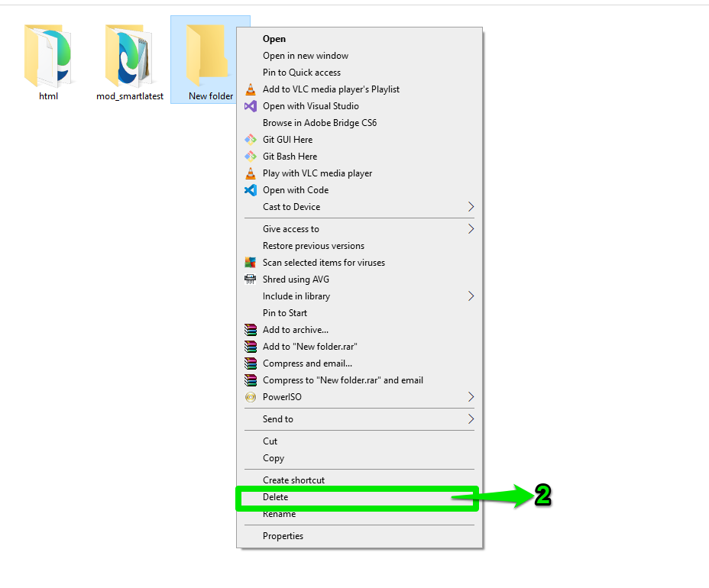Select Compress to "New folder.rar" and email
Viewport: 709px width, 588px height.
(360, 380)
